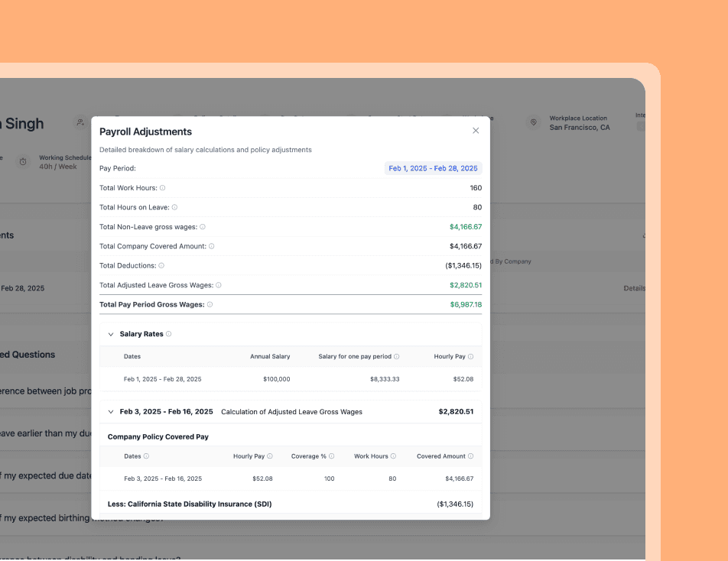The image size is (728, 561).
Task: Select the $6,987.18 total gross wages value
Action: point(466,305)
